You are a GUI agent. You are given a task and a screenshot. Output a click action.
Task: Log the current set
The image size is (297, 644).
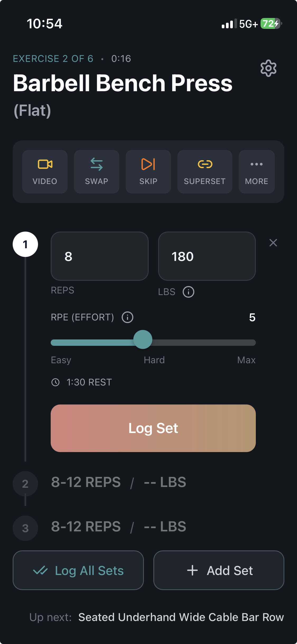[153, 428]
